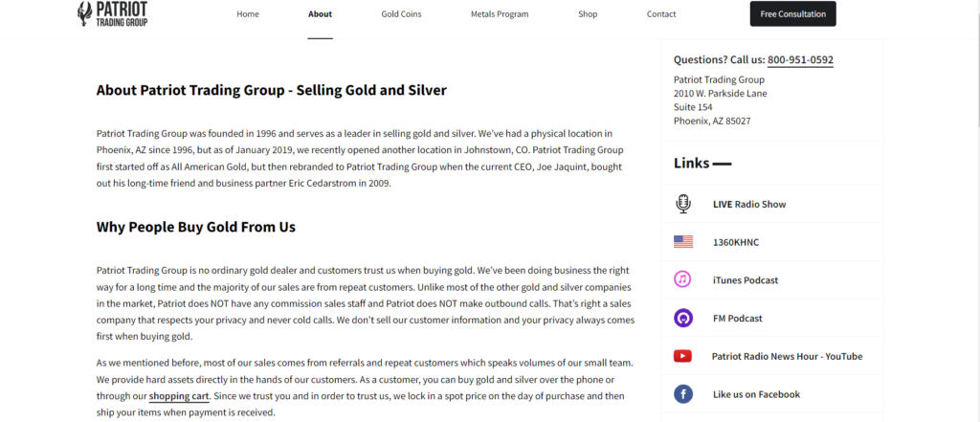The height and width of the screenshot is (422, 980).
Task: Open the Metals Program menu item
Action: pos(500,13)
